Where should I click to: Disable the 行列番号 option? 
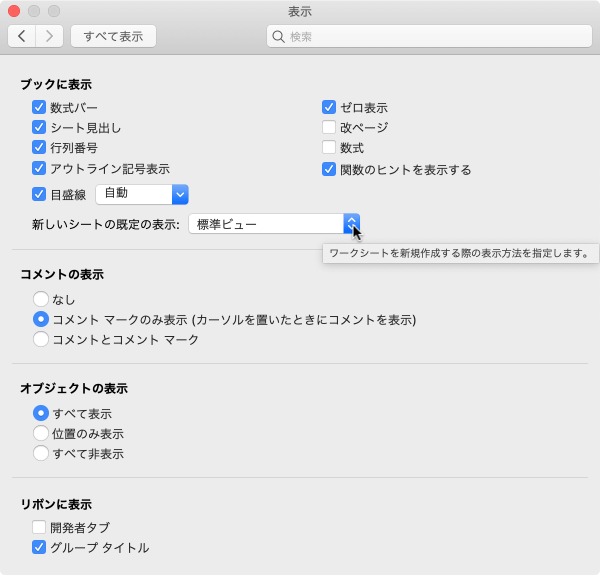40,147
